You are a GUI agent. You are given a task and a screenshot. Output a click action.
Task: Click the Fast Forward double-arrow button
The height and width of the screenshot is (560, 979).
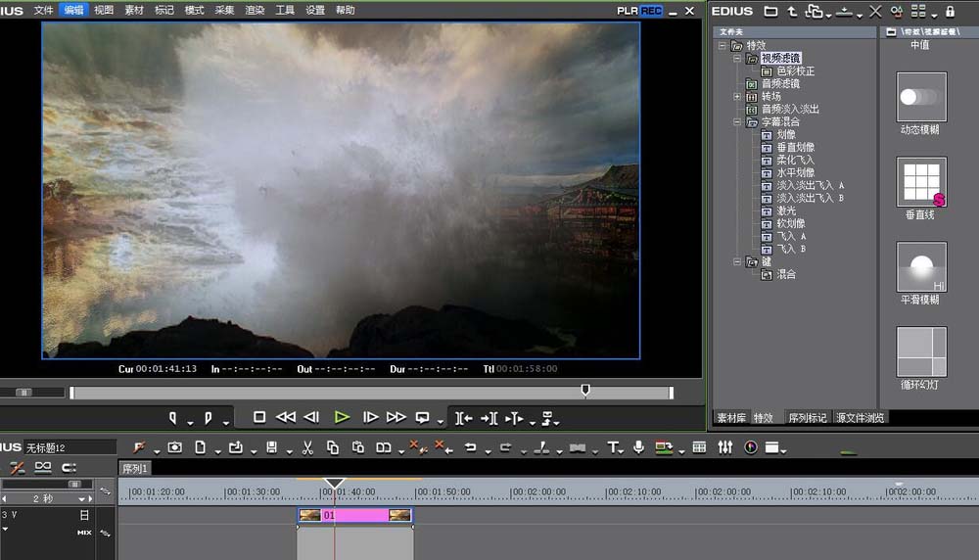pyautogui.click(x=396, y=417)
